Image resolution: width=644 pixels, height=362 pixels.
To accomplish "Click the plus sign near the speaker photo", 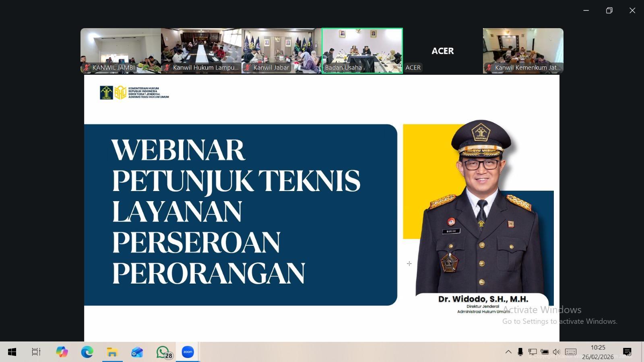I will click(409, 263).
